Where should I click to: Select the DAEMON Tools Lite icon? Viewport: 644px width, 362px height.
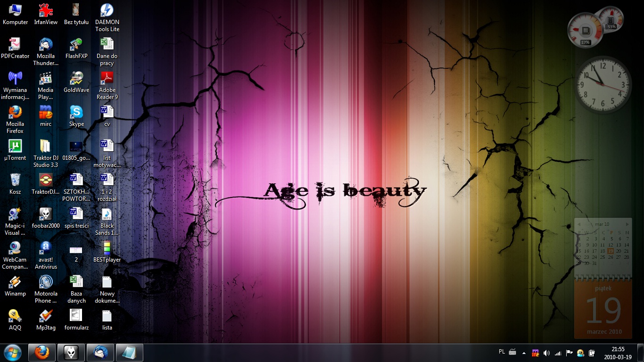[107, 11]
